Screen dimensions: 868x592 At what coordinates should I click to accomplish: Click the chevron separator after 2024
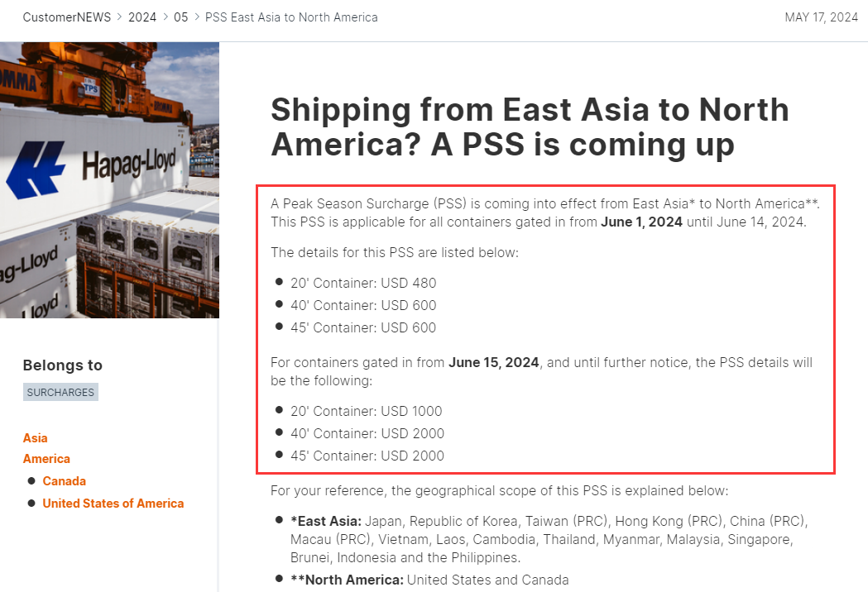pyautogui.click(x=165, y=17)
